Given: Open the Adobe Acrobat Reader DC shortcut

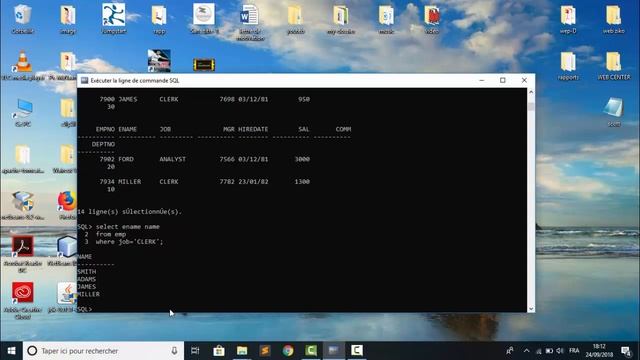Looking at the screenshot, I should (x=22, y=247).
